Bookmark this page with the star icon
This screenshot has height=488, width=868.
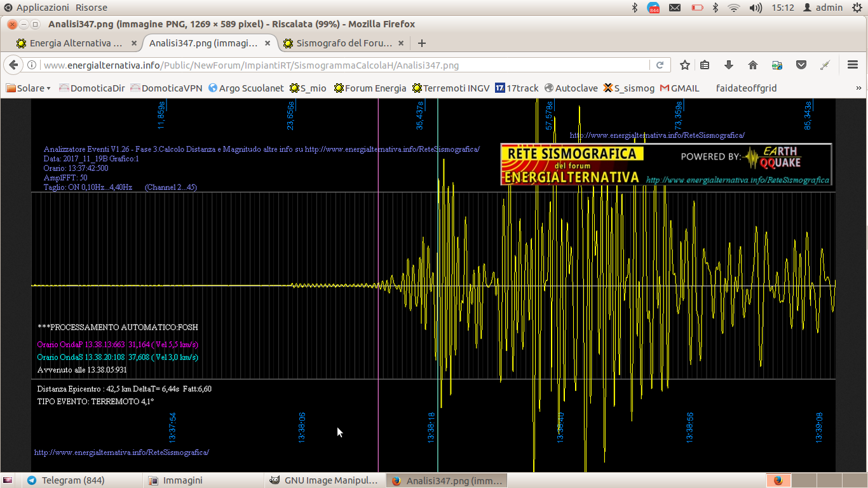coord(685,65)
